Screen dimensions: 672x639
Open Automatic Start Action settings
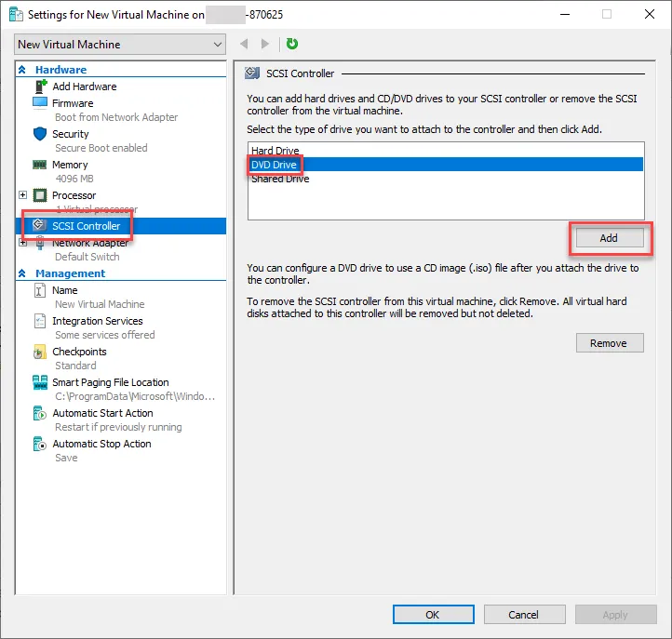point(102,413)
